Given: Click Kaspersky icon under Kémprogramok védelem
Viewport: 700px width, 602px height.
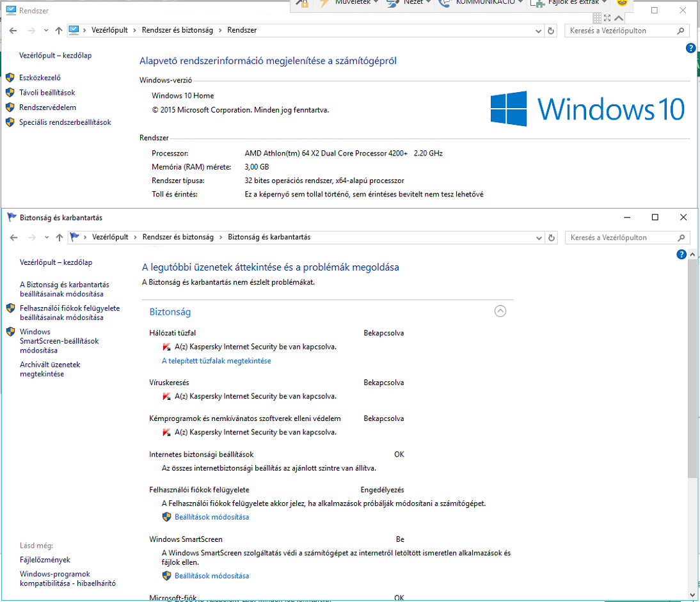Looking at the screenshot, I should [166, 432].
